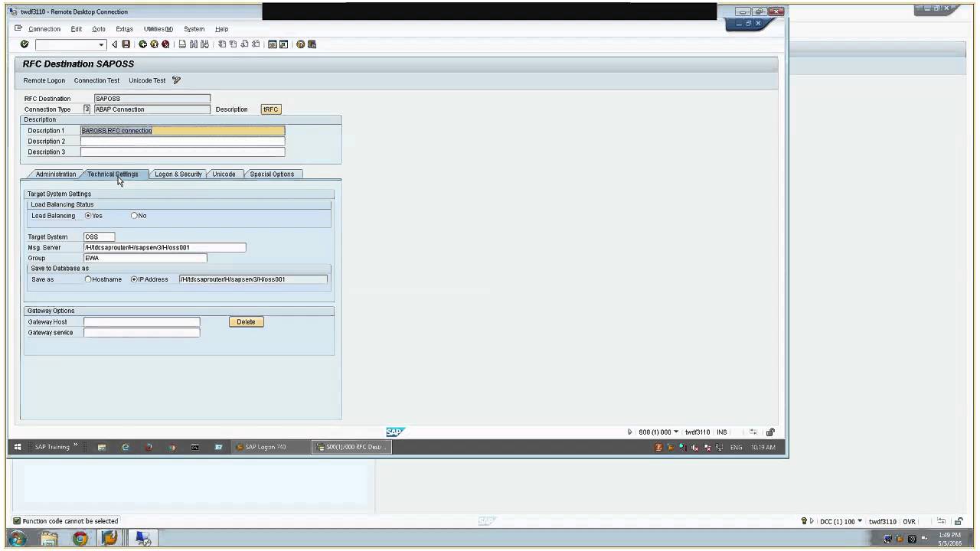Screen dimensions: 980x551
Task: Select Save as Hostname radio button
Action: [x=88, y=279]
